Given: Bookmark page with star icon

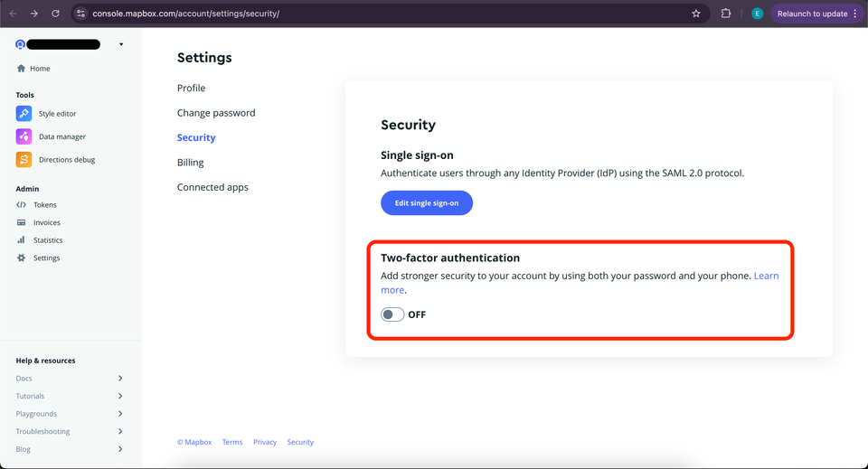Looking at the screenshot, I should tap(696, 14).
